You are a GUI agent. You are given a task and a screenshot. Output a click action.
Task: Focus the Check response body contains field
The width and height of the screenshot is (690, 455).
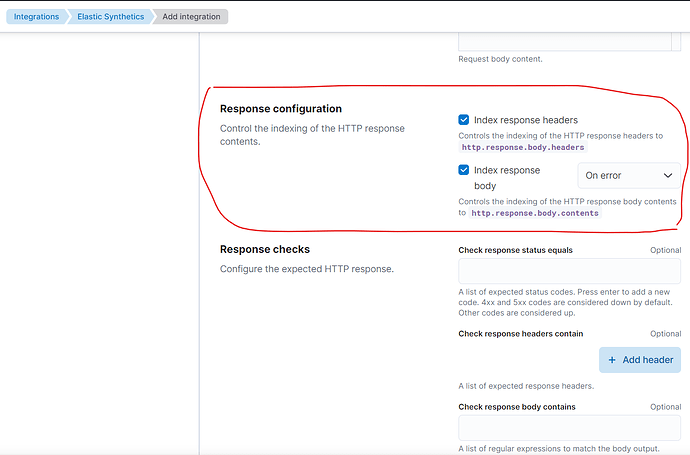(569, 428)
